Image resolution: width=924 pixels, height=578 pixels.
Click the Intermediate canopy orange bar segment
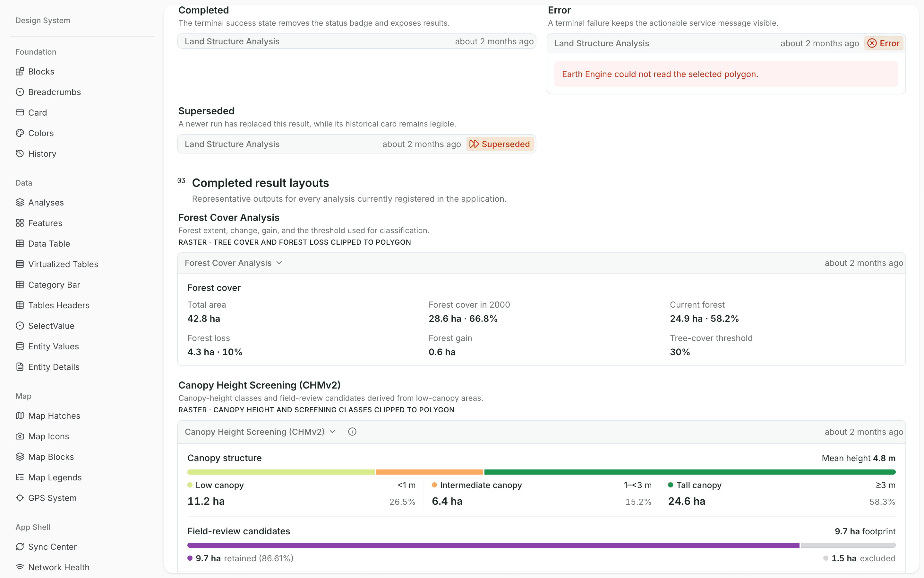coord(430,472)
